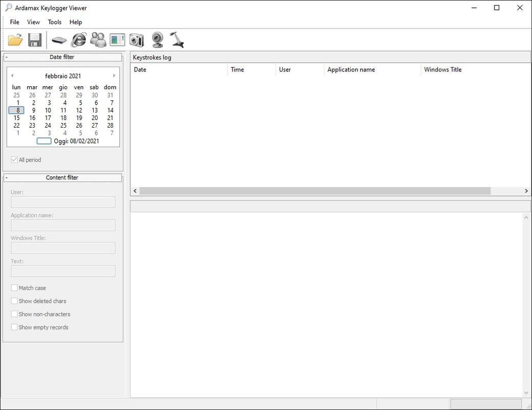This screenshot has width=532, height=410.
Task: Collapse the Date filter panel
Action: coord(7,57)
